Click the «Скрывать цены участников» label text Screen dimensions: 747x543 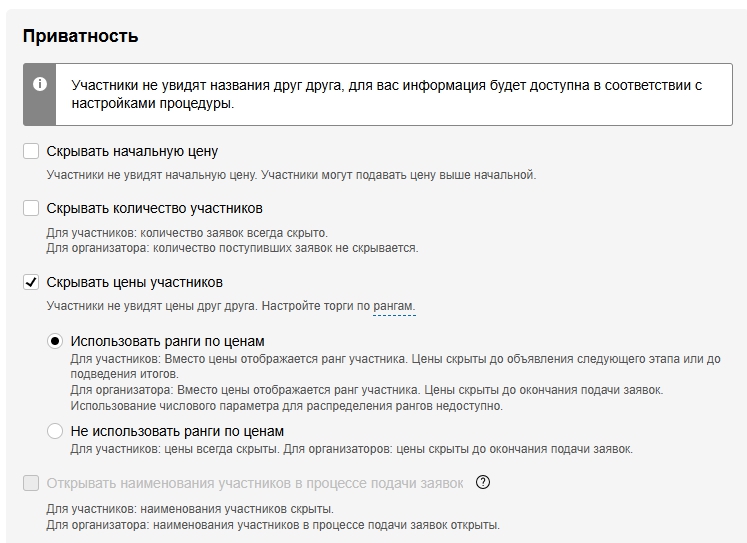pos(134,282)
